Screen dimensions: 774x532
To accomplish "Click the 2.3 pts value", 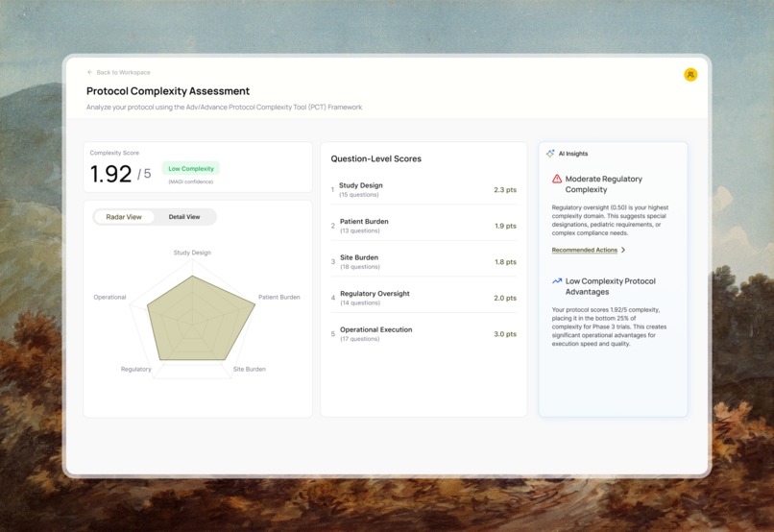I will [x=505, y=190].
